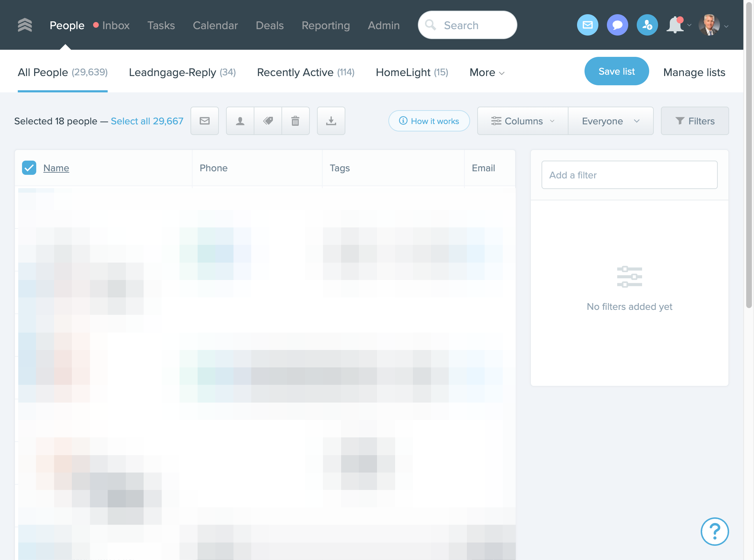This screenshot has height=560, width=754.
Task: Click the Select all 29,667 link
Action: click(147, 121)
